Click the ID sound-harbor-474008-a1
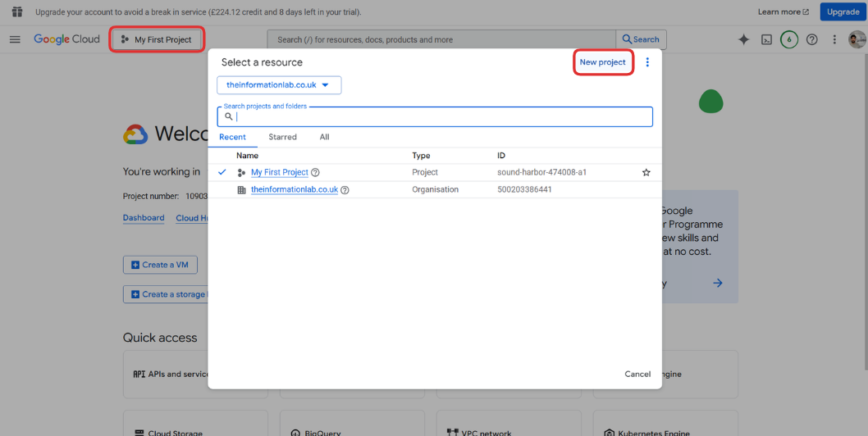868x436 pixels. [x=542, y=173]
